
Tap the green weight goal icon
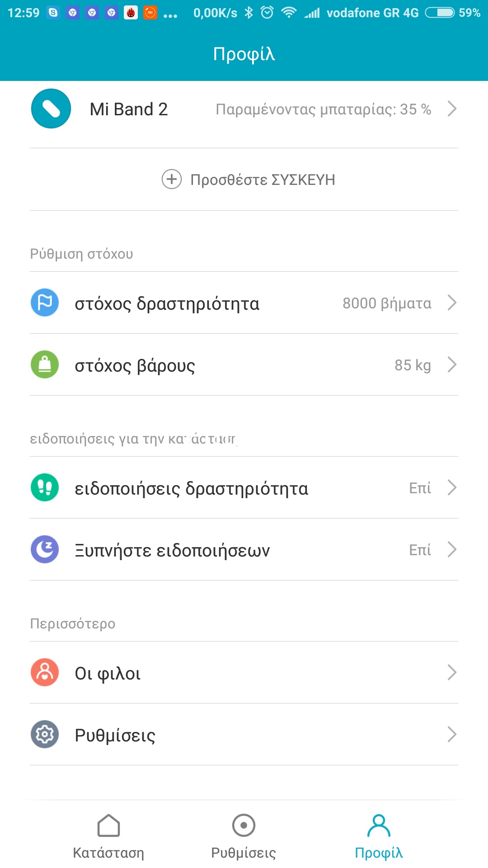(x=45, y=364)
